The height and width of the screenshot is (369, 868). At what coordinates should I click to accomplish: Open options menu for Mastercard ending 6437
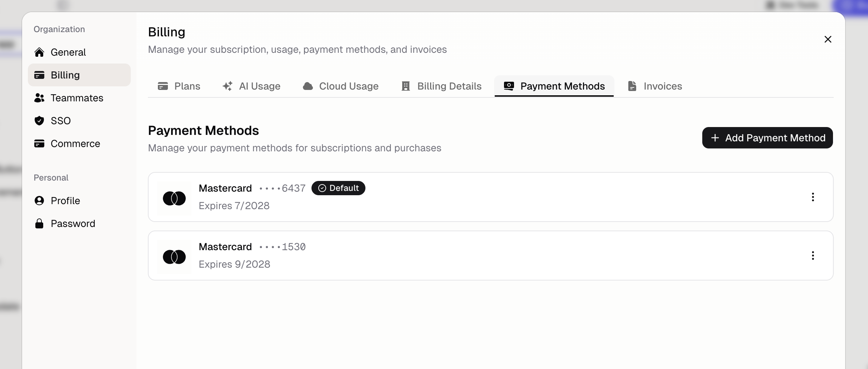point(813,197)
